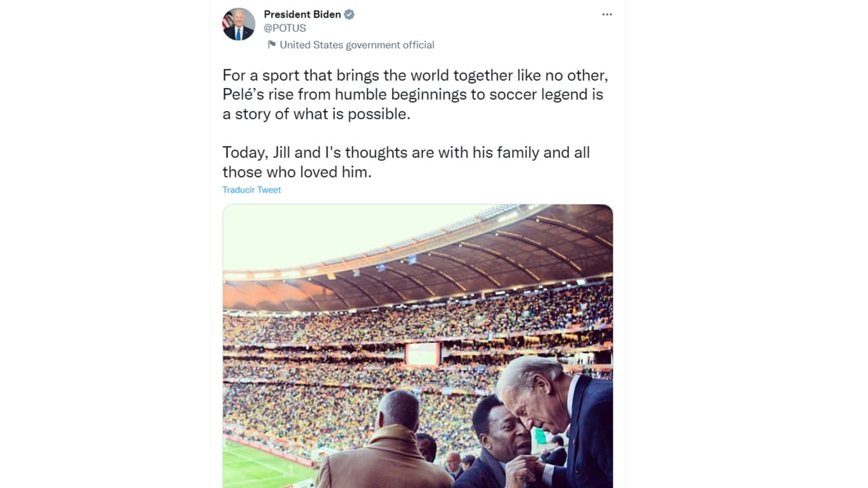Click the government official flag icon

pyautogui.click(x=271, y=45)
